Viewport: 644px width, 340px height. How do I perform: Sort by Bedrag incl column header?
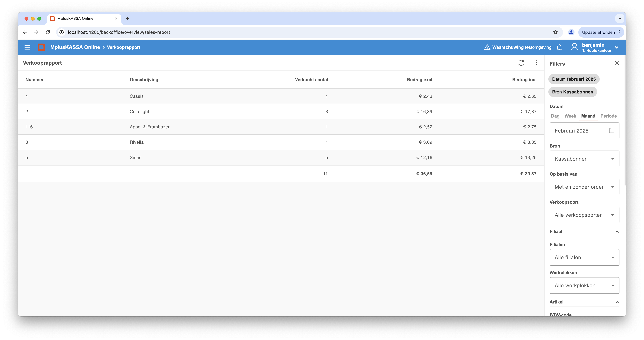click(524, 80)
